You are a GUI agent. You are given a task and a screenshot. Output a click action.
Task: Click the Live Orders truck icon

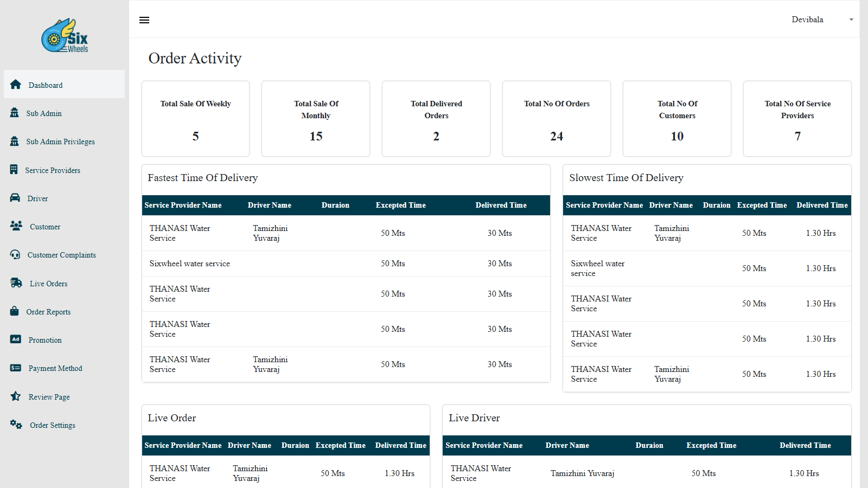tap(16, 283)
